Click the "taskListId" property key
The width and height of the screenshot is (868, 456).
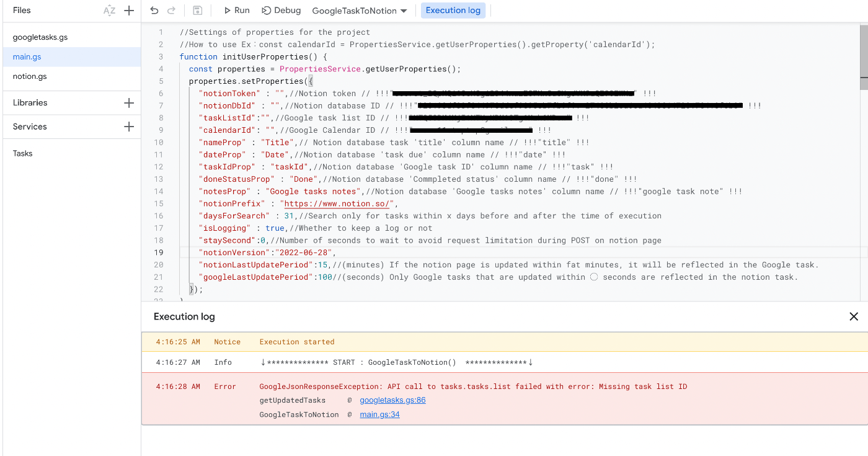(x=227, y=118)
